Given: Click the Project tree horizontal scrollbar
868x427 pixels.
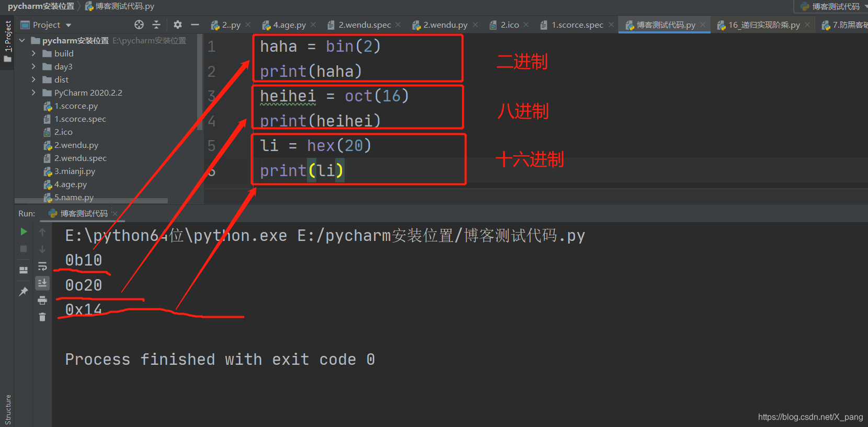Looking at the screenshot, I should 92,201.
